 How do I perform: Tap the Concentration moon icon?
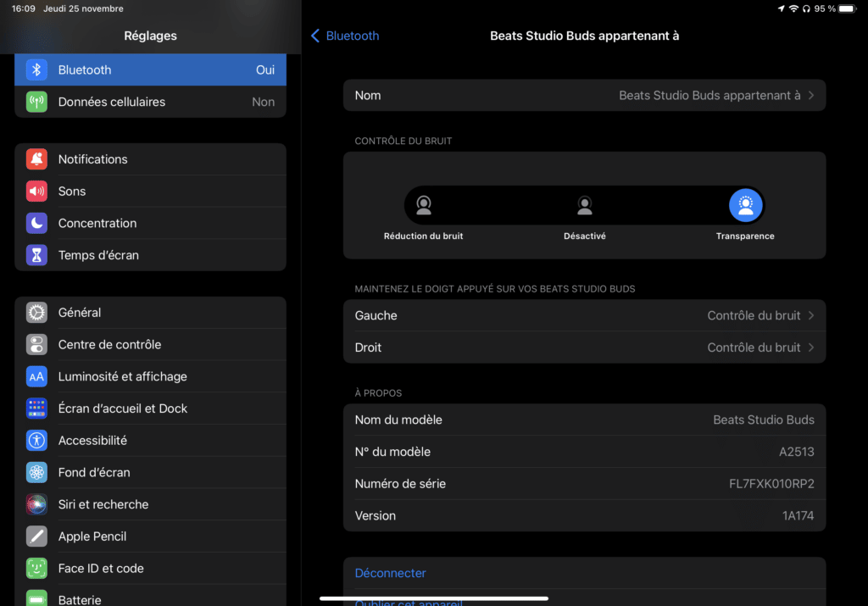[36, 223]
